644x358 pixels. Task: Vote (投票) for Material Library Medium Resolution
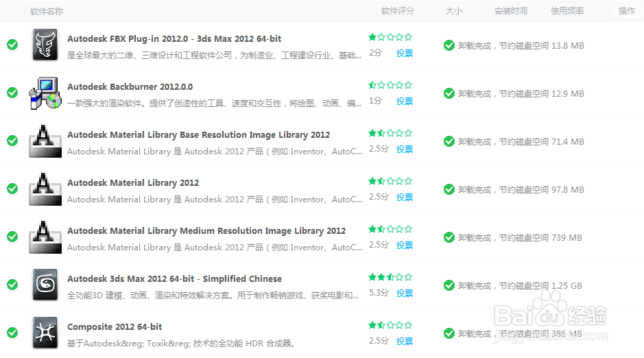point(405,245)
